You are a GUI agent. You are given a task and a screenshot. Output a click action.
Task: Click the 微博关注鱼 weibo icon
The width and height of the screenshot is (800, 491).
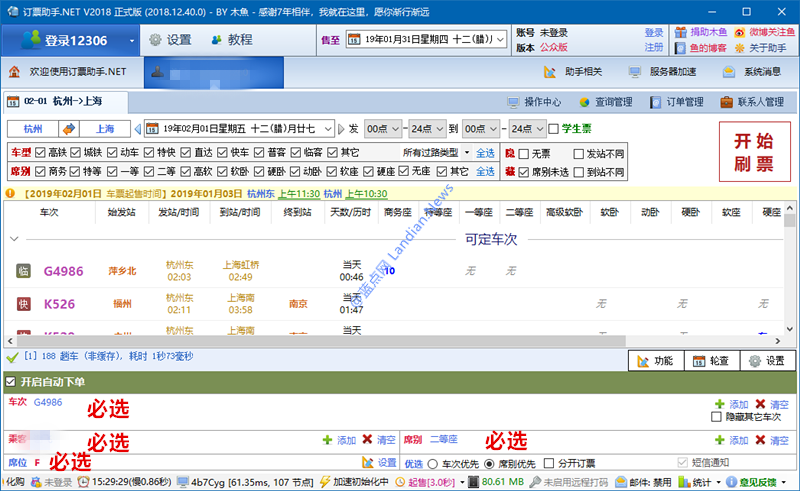point(739,33)
